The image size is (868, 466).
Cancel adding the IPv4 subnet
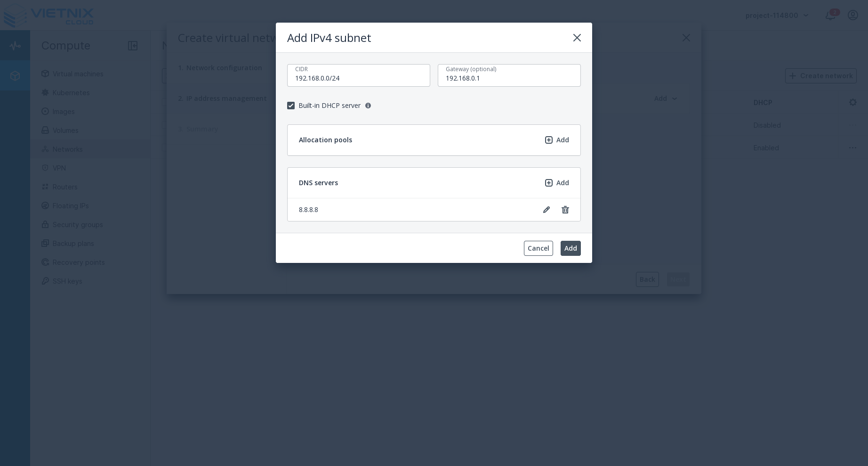point(538,248)
